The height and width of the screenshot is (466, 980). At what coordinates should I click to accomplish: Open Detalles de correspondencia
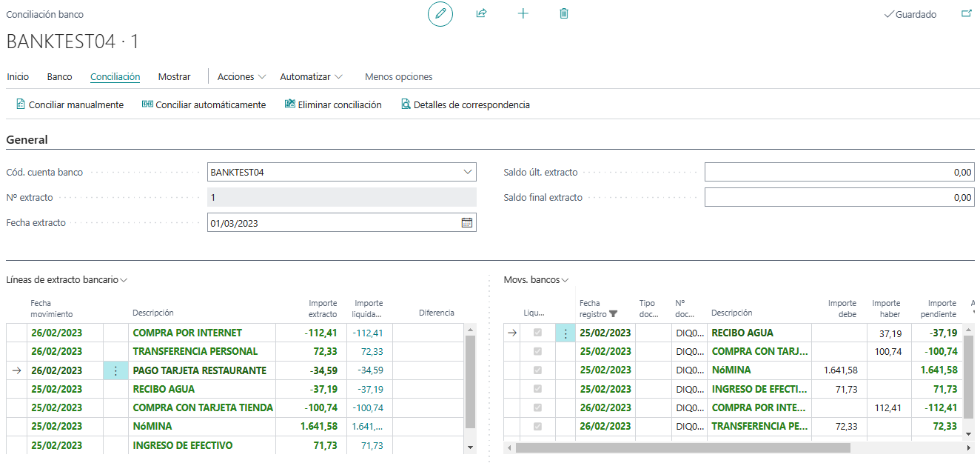coord(465,105)
